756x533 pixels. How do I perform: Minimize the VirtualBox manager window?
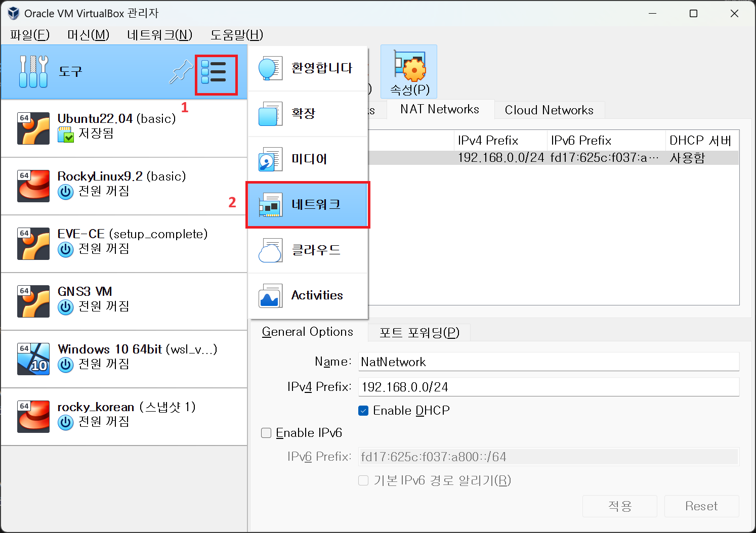coord(653,14)
